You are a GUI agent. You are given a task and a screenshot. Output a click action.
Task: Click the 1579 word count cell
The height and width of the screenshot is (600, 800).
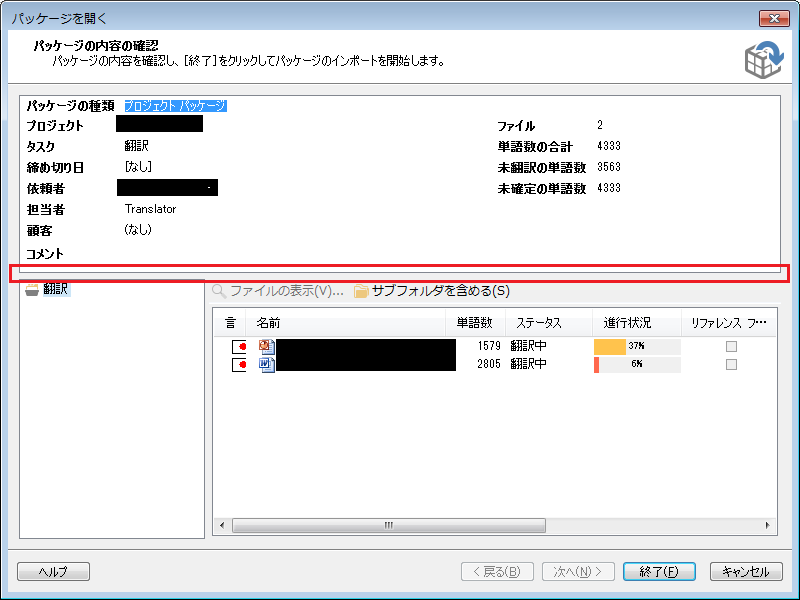489,346
